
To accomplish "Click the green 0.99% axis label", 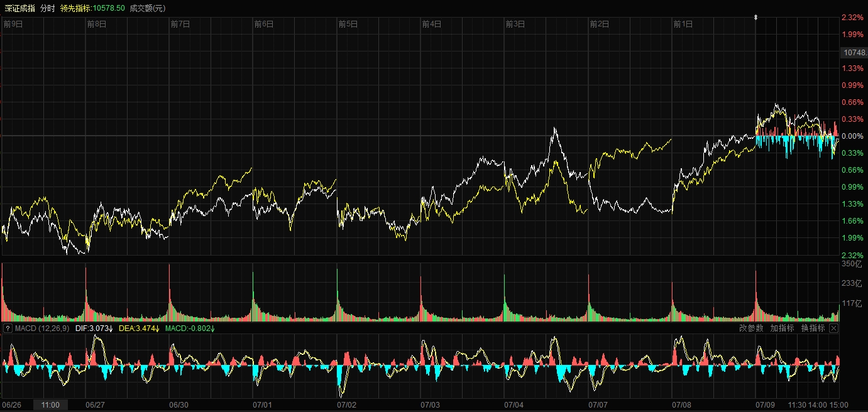I will click(x=852, y=187).
